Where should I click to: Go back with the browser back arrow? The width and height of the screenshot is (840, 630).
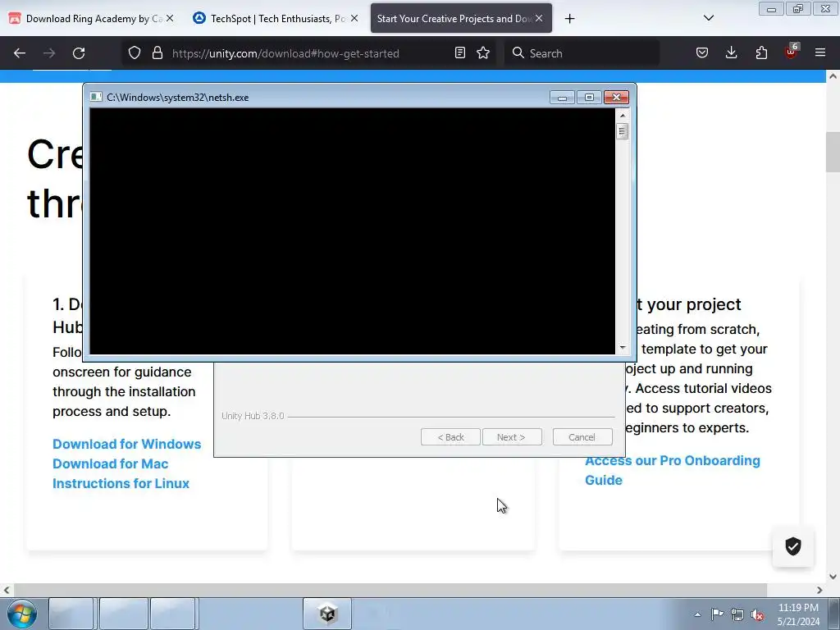[20, 53]
